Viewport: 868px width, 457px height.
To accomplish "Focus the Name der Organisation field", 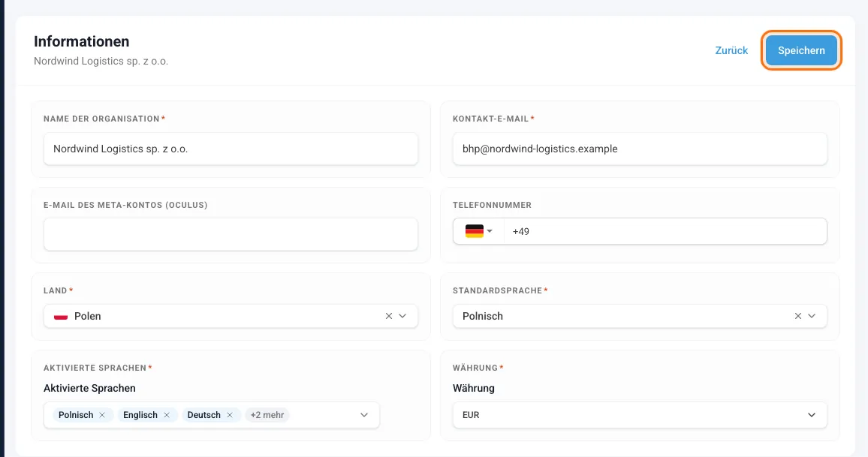I will [231, 149].
